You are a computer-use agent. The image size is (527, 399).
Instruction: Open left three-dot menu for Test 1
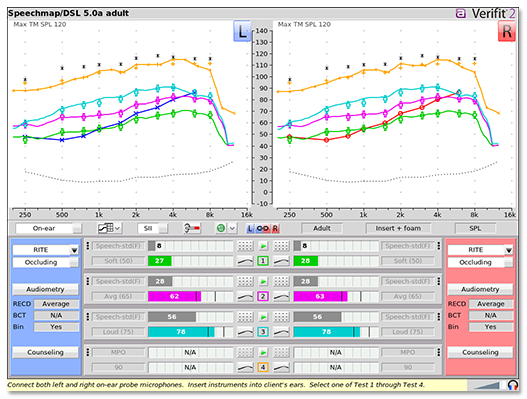click(88, 246)
